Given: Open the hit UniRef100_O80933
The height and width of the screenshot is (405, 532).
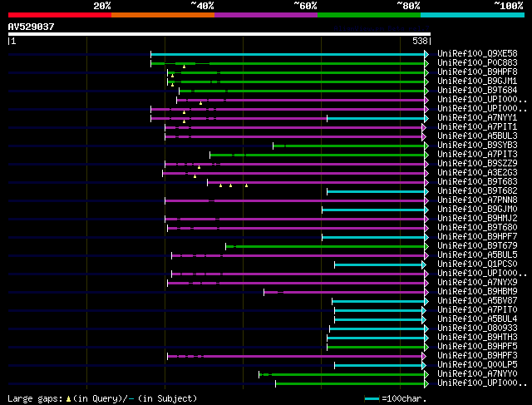Looking at the screenshot, I should [477, 328].
